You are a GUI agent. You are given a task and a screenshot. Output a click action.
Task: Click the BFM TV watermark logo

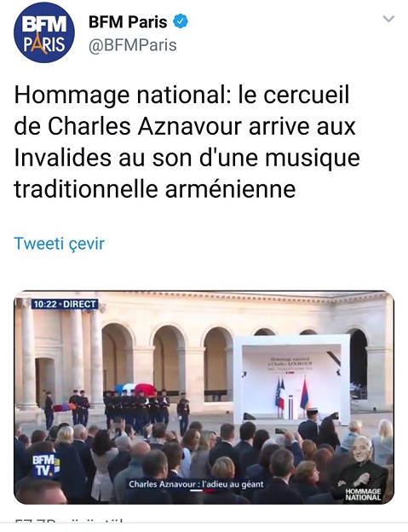click(x=46, y=465)
